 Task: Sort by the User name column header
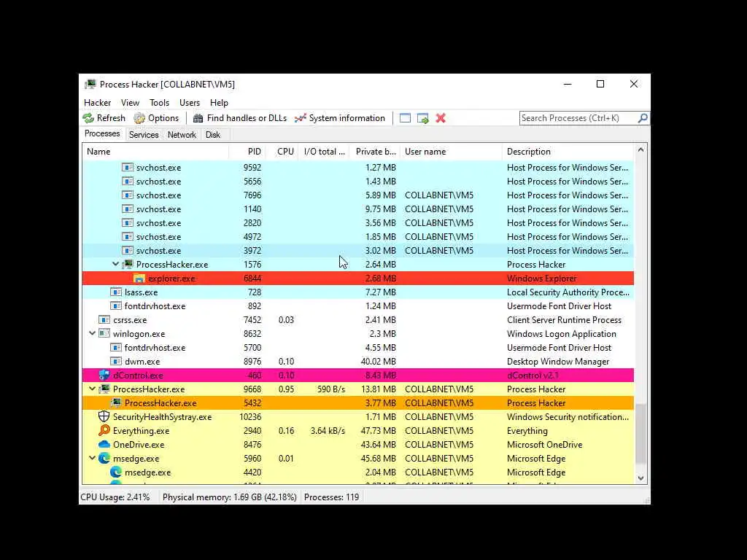451,152
